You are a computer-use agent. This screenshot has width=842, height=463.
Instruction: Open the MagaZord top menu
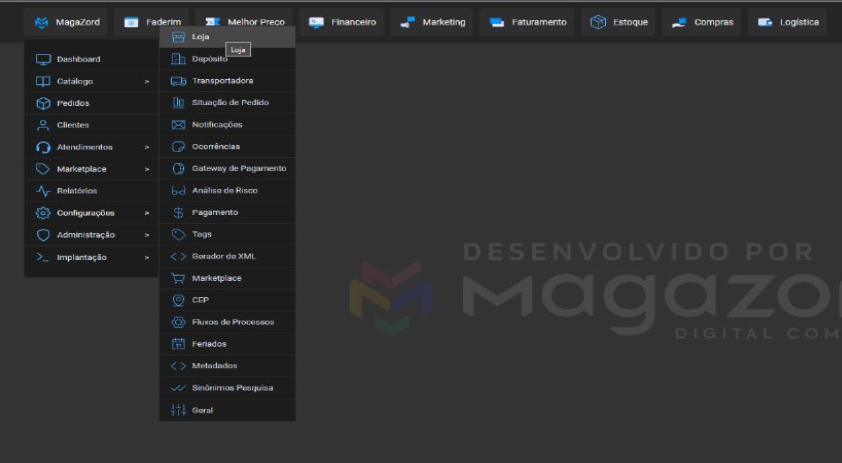click(x=66, y=22)
